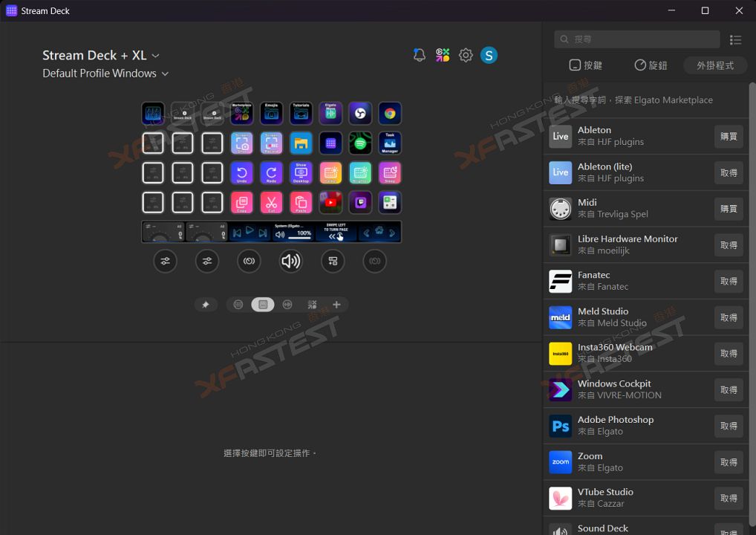Click 購買 button for Ableton plugin
Viewport: 756px width, 535px height.
[728, 136]
